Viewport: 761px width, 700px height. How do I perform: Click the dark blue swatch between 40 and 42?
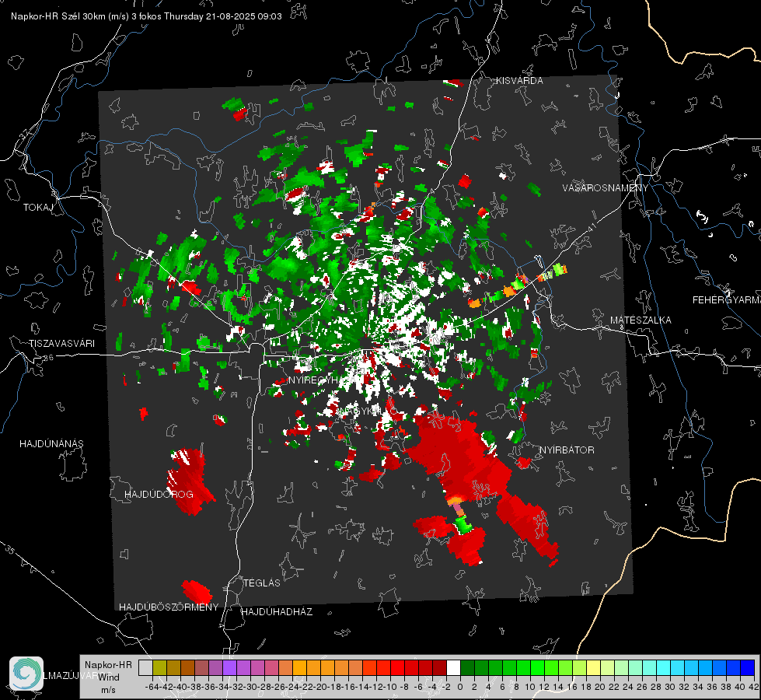pos(748,667)
